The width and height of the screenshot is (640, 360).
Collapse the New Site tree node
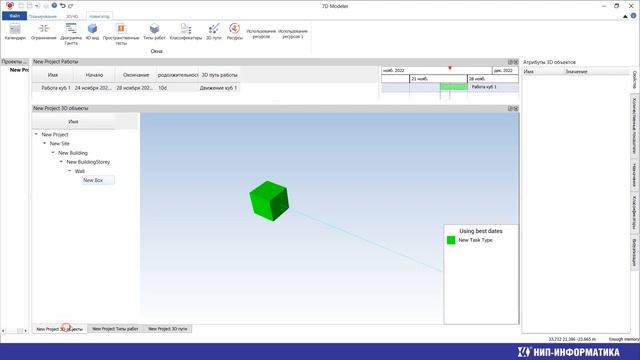44,144
